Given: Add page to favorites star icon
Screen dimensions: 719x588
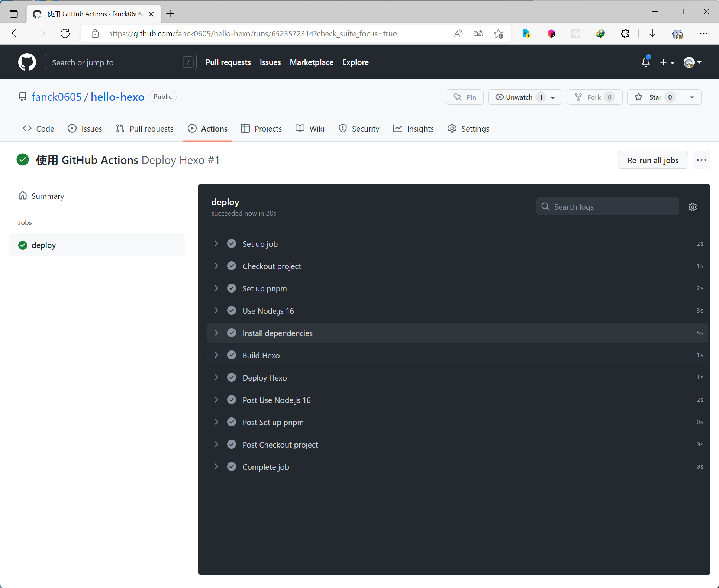Looking at the screenshot, I should (x=499, y=34).
